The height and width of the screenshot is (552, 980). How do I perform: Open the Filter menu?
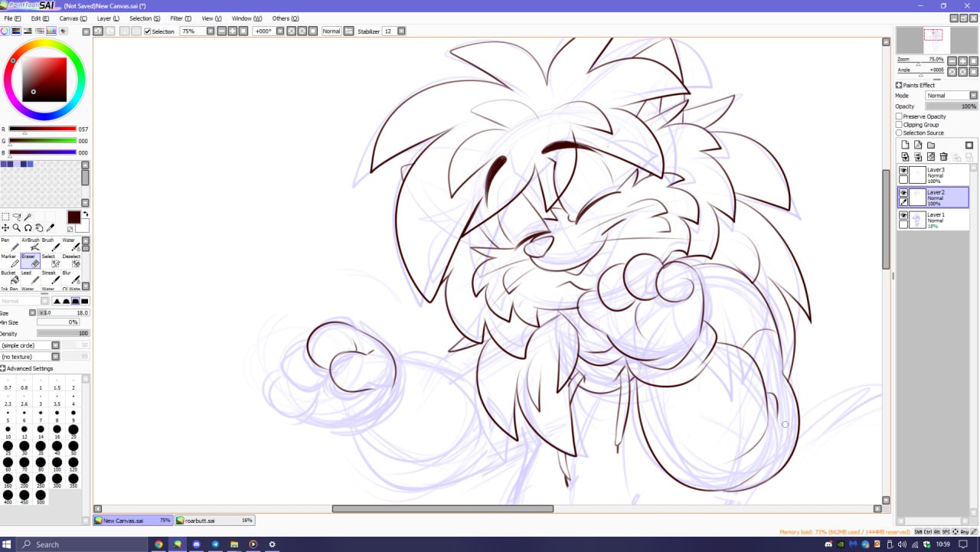click(x=181, y=18)
